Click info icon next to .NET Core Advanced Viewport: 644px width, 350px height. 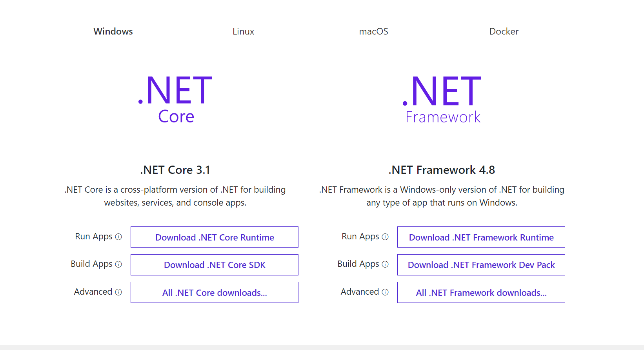[118, 292]
